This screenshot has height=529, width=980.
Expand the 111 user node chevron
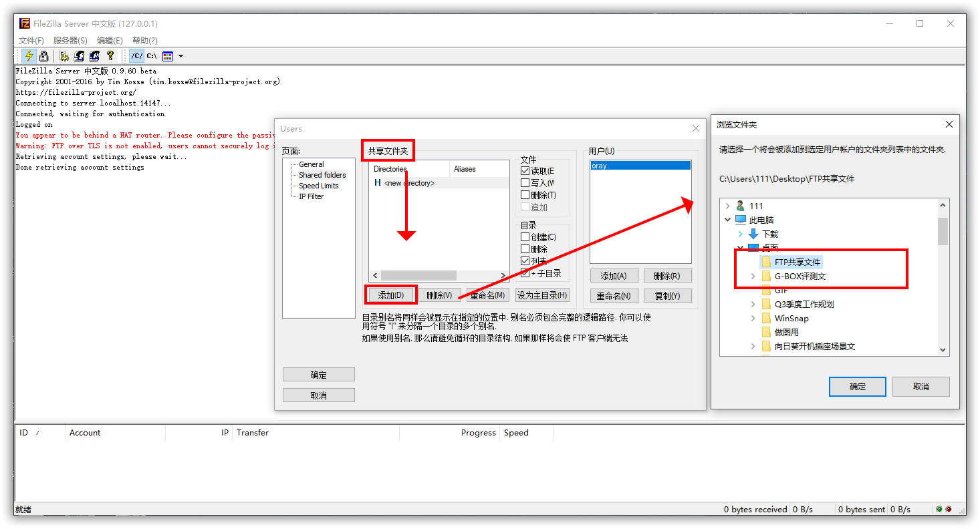click(728, 206)
